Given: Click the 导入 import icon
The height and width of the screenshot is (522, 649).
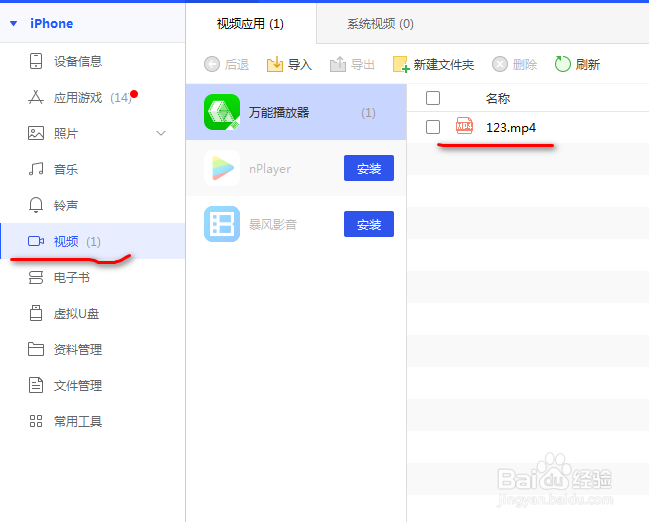Looking at the screenshot, I should click(x=275, y=64).
